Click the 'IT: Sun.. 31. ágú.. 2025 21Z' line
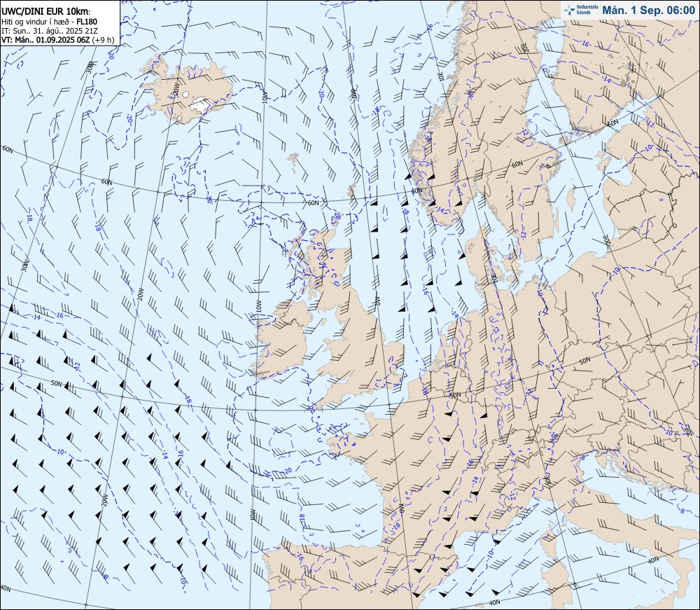The width and height of the screenshot is (700, 610). coord(50,30)
